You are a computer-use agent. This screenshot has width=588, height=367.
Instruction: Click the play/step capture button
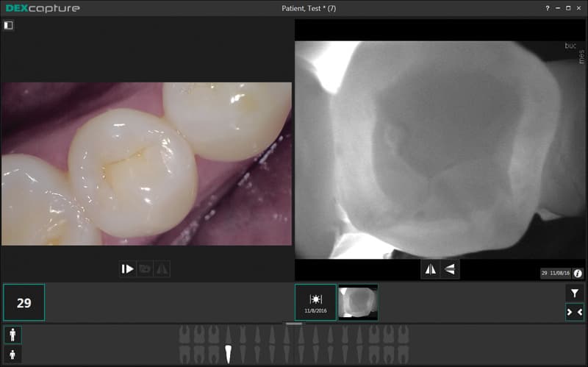(x=127, y=269)
